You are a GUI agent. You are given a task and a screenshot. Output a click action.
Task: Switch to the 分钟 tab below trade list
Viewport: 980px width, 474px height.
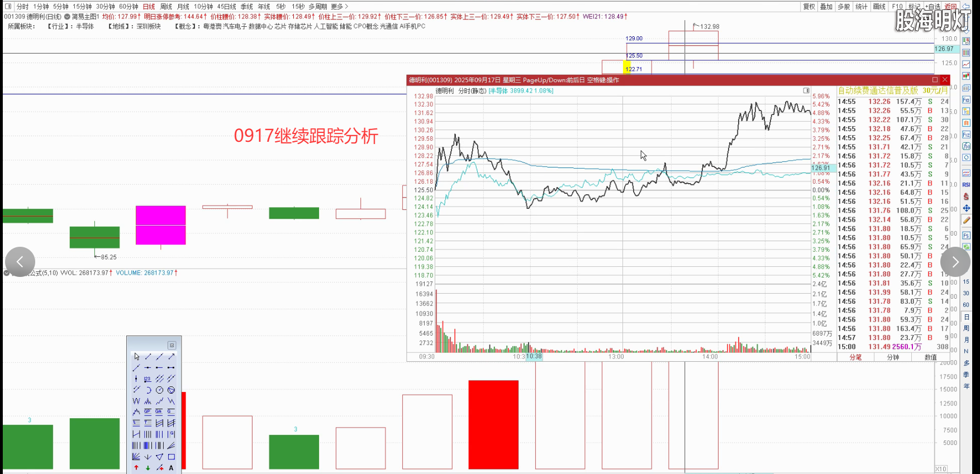point(893,357)
